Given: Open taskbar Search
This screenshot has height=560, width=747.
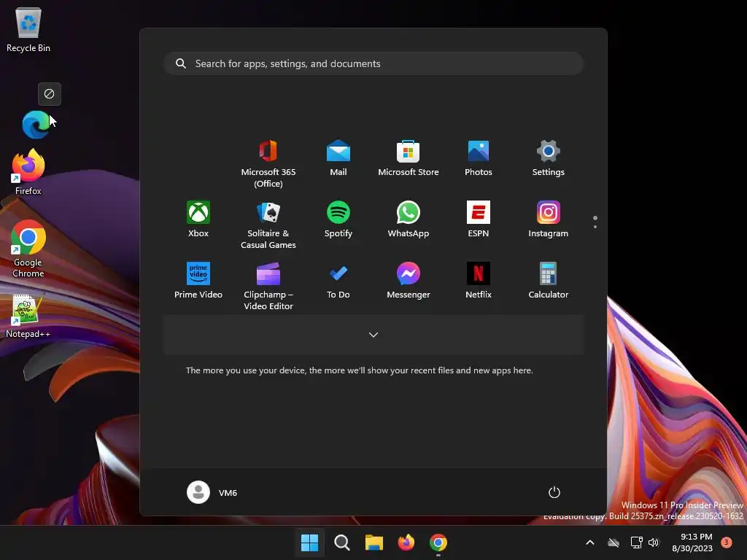Looking at the screenshot, I should click(x=342, y=542).
